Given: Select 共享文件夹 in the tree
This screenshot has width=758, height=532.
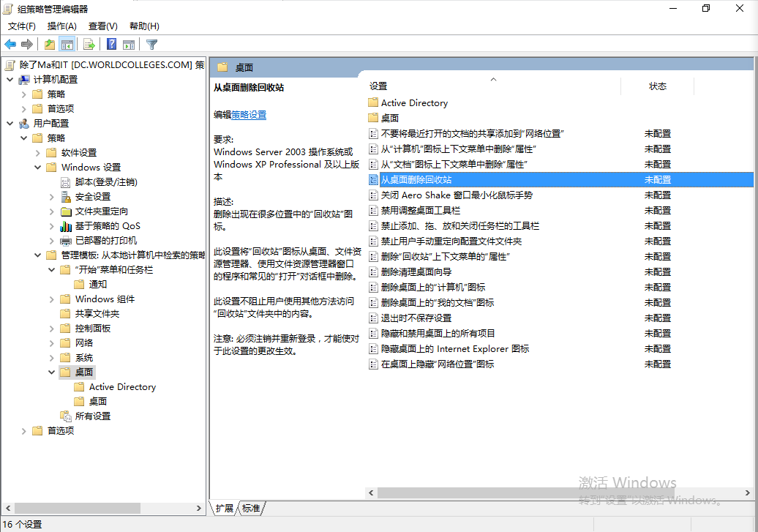Looking at the screenshot, I should point(97,314).
